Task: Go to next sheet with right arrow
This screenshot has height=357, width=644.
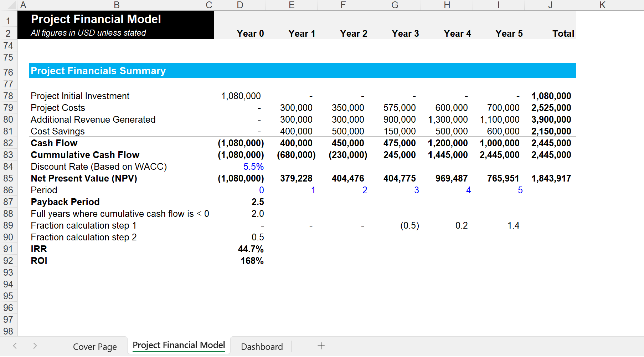Action: click(35, 346)
